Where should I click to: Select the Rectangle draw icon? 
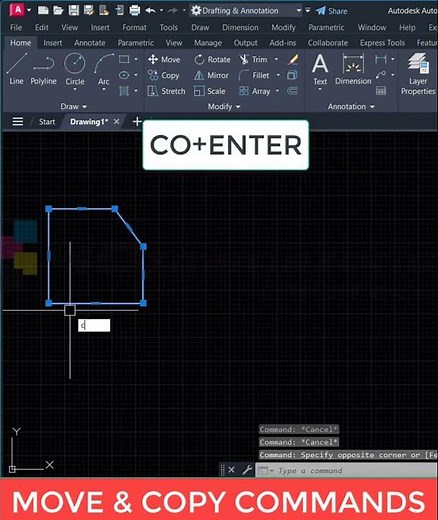(x=124, y=59)
